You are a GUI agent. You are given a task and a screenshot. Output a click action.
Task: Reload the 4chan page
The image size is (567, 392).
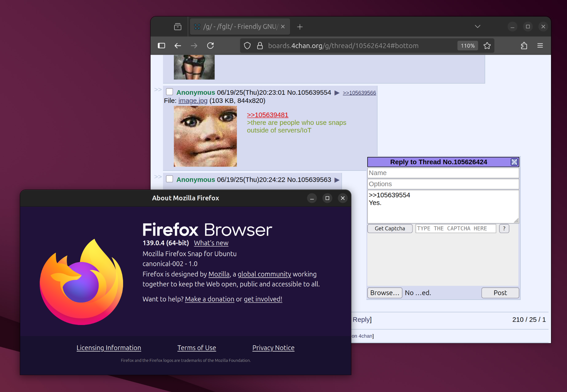point(210,46)
